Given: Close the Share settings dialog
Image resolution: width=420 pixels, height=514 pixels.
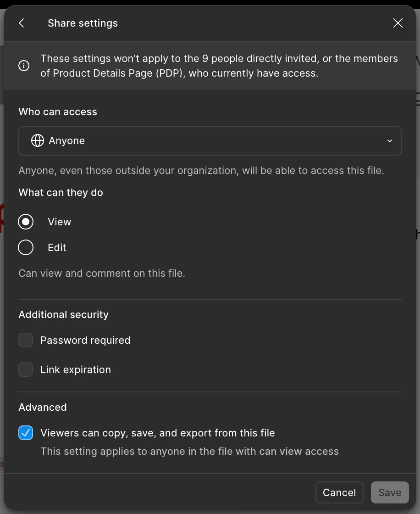Looking at the screenshot, I should pos(398,23).
